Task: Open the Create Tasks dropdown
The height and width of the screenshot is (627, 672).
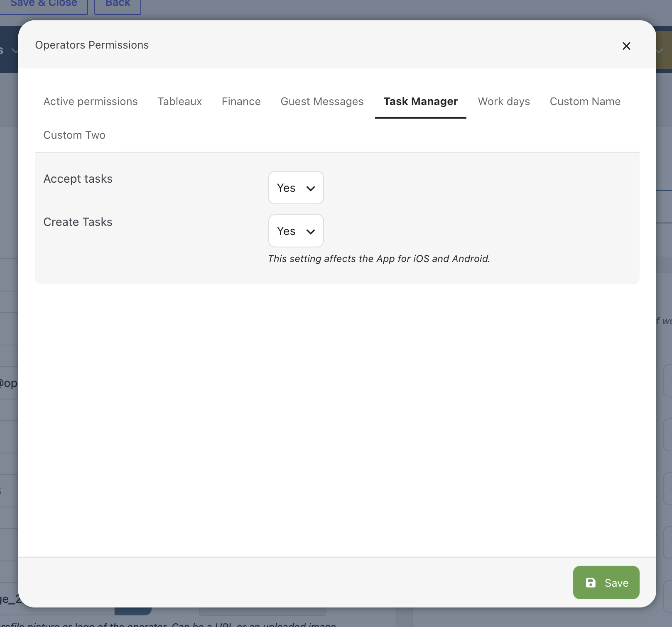Action: coord(296,231)
